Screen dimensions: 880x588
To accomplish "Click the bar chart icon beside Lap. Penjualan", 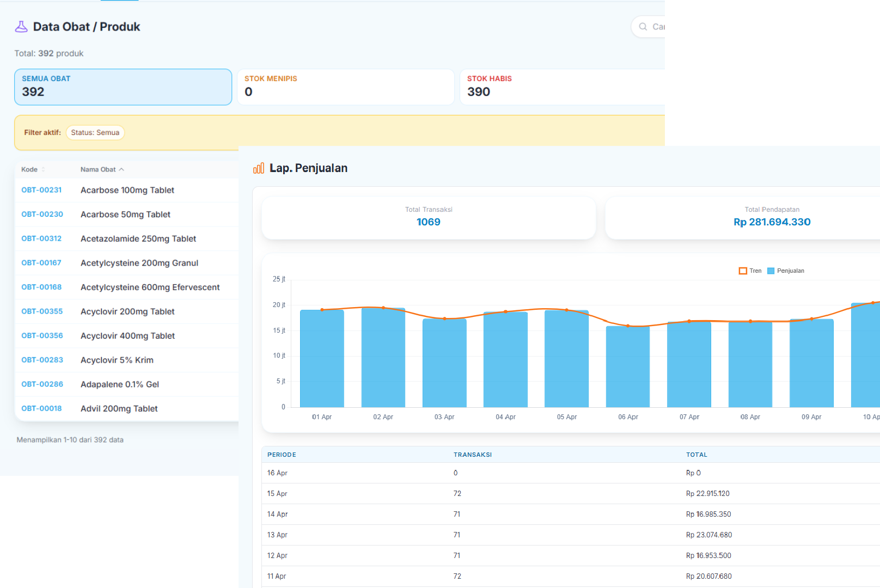I will (259, 168).
